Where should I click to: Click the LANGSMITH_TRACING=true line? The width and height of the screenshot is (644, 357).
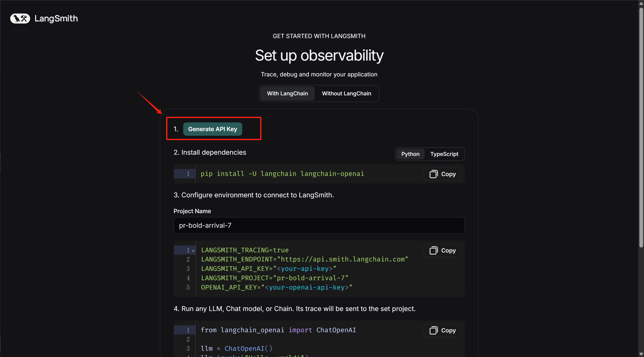click(x=245, y=250)
